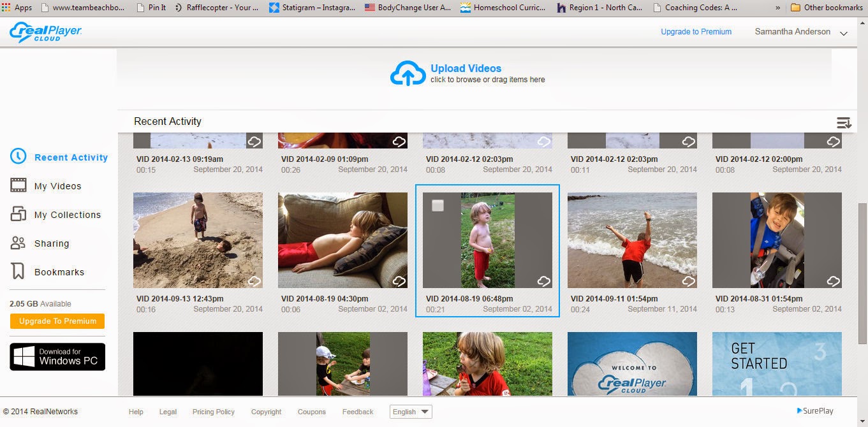868x427 pixels.
Task: Open the sort options icon beside Recent Activity
Action: (x=844, y=122)
